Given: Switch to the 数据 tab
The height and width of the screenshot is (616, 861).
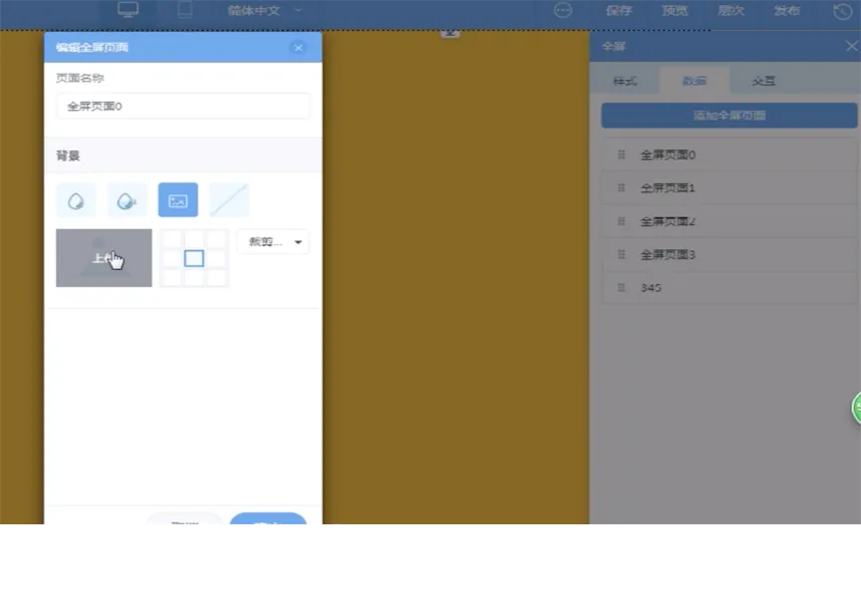Looking at the screenshot, I should click(694, 82).
